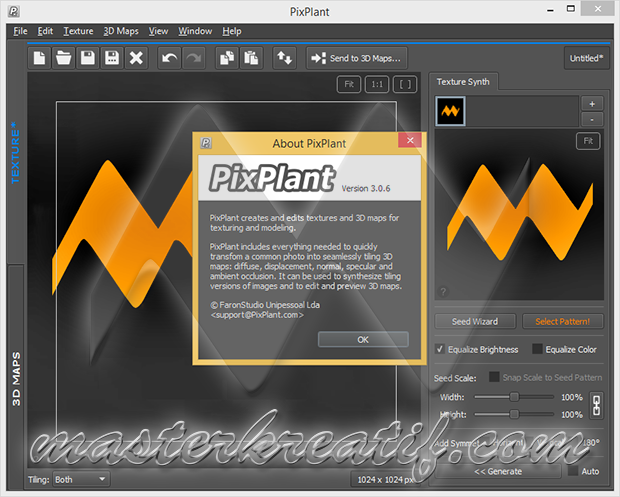Set canvas zoom to 1:1
Viewport: 620px width, 497px height.
377,84
